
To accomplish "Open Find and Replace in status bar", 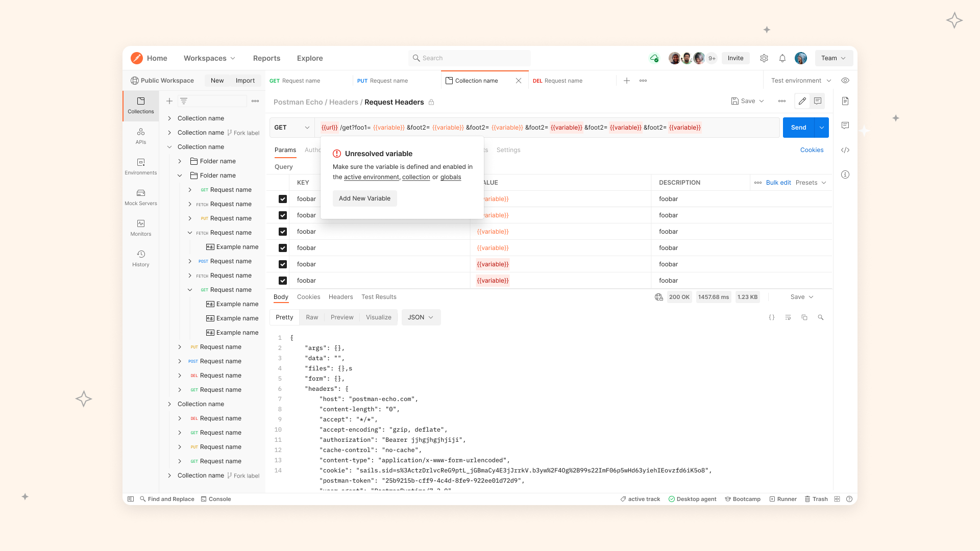I will (x=167, y=499).
